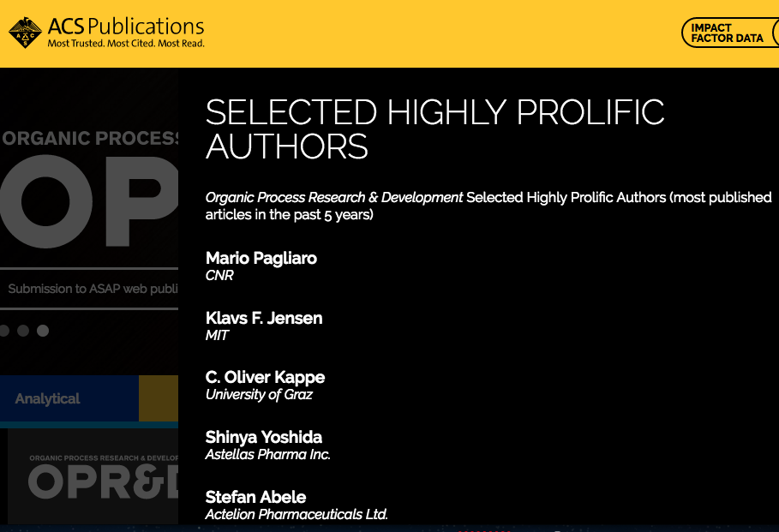Open C. Oliver Kappe's author entry
Viewport: 779px width, 532px height.
[x=265, y=377]
